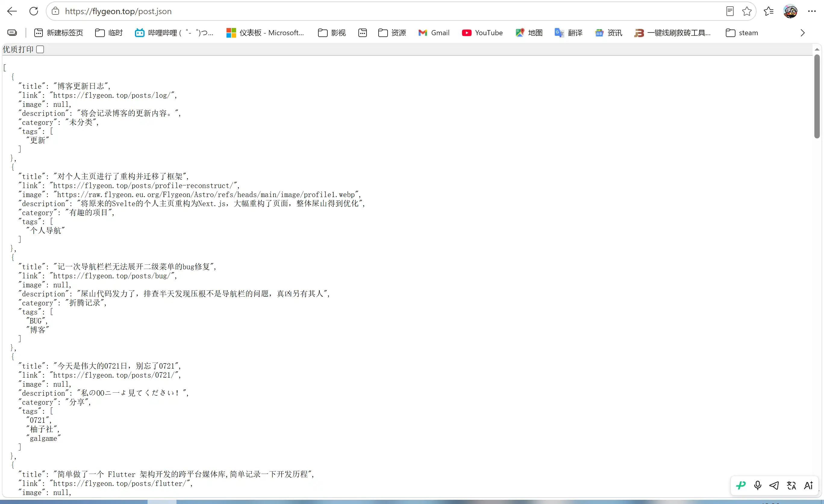Image resolution: width=824 pixels, height=504 pixels.
Task: Open the 翻译 translate bookmark
Action: 569,32
